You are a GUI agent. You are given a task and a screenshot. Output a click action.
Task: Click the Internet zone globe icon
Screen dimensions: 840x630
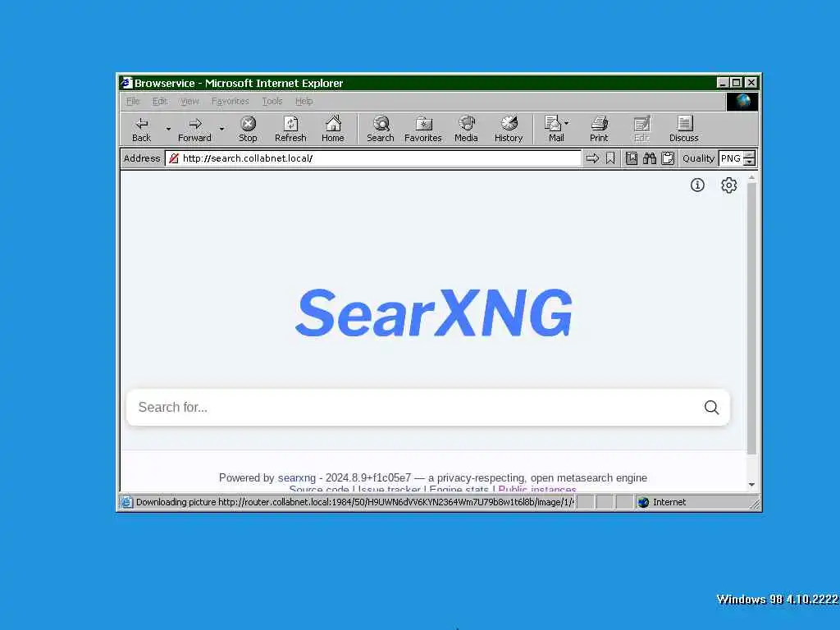pyautogui.click(x=643, y=502)
